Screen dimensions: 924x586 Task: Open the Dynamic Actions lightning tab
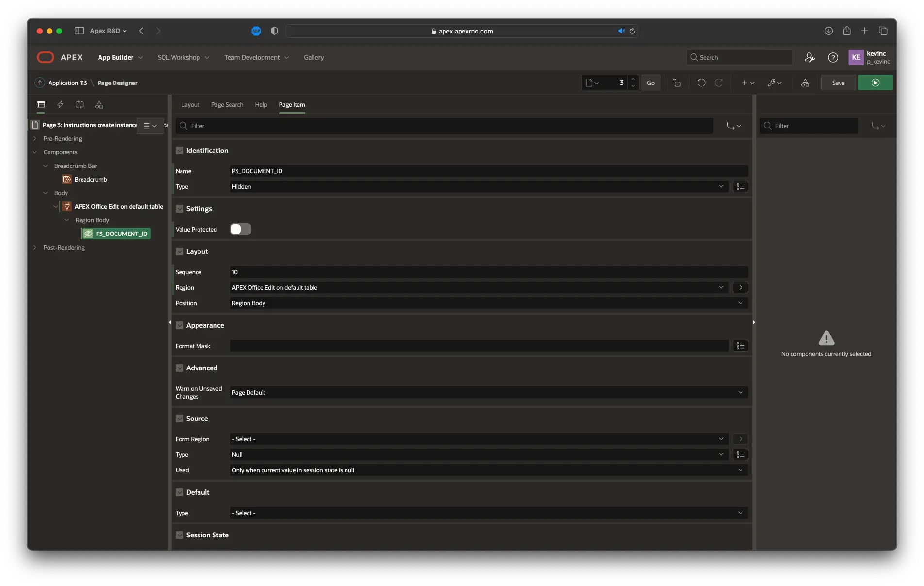[x=60, y=104]
